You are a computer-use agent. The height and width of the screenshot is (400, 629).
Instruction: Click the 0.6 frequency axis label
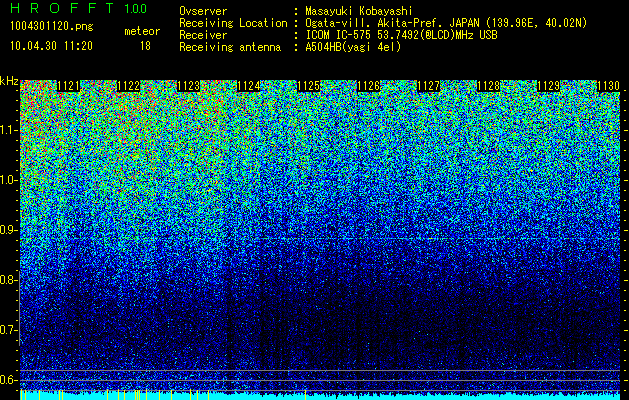[8, 380]
